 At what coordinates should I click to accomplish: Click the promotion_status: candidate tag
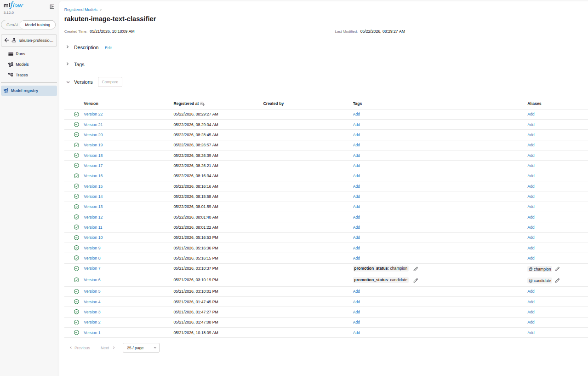[381, 280]
